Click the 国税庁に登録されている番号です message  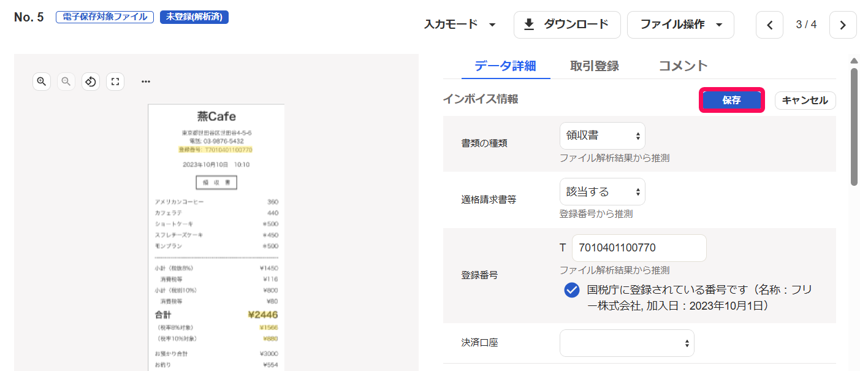point(699,297)
